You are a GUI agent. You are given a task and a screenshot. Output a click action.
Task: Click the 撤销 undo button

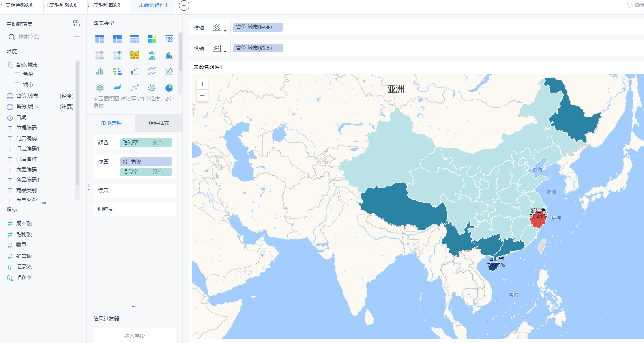pyautogui.click(x=635, y=5)
